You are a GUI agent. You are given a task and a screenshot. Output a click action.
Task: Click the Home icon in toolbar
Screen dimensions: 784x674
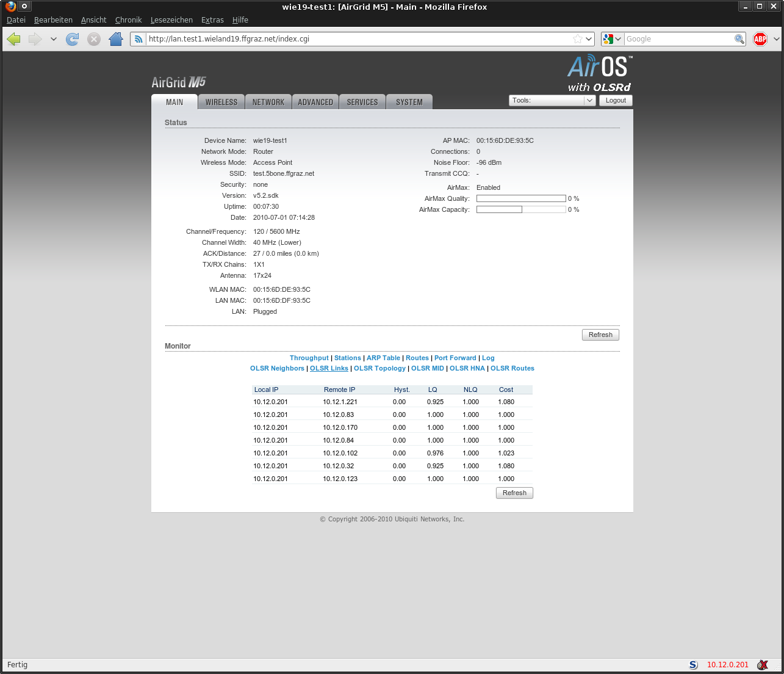(116, 39)
